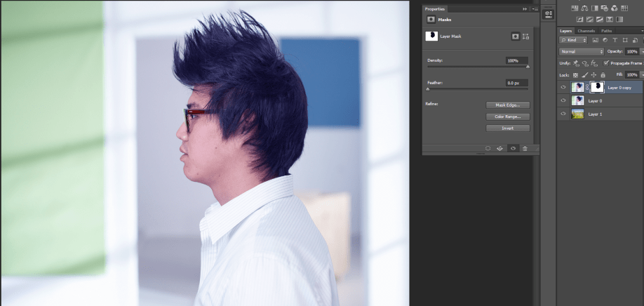This screenshot has width=644, height=306.
Task: Toggle lock all padlock icon
Action: pos(603,75)
